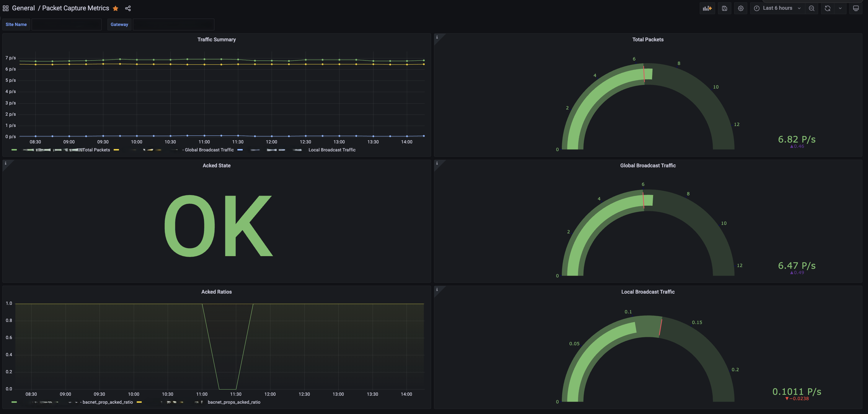The image size is (868, 414).
Task: Click the share dashboard icon
Action: tap(128, 9)
